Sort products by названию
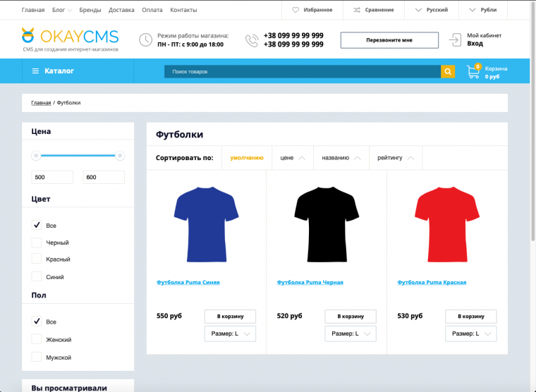The height and width of the screenshot is (392, 536). coord(341,158)
